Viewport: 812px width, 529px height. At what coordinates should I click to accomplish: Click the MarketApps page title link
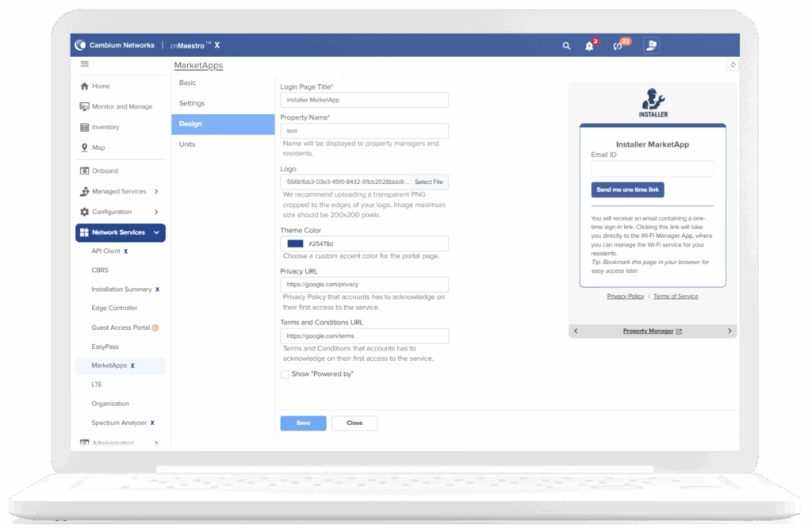(198, 66)
